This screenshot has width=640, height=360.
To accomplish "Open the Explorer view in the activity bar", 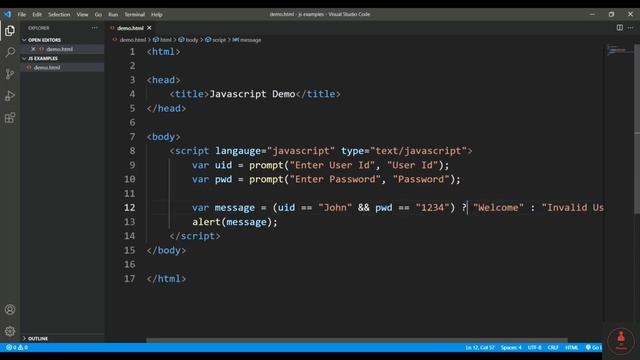I will tap(10, 31).
